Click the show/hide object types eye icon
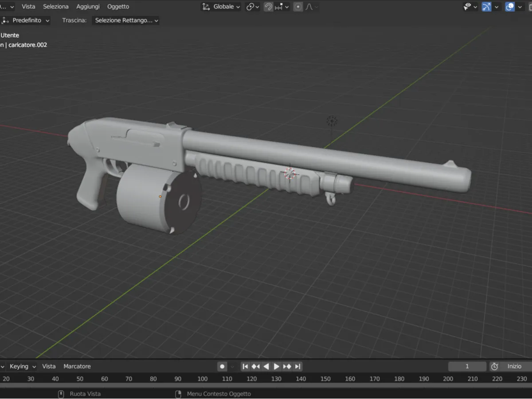This screenshot has height=399, width=532. pos(468,7)
